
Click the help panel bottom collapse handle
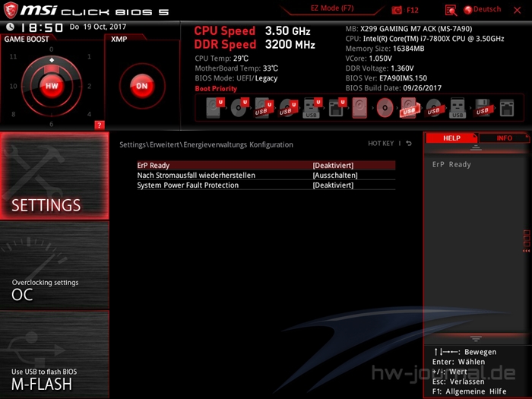tap(476, 338)
